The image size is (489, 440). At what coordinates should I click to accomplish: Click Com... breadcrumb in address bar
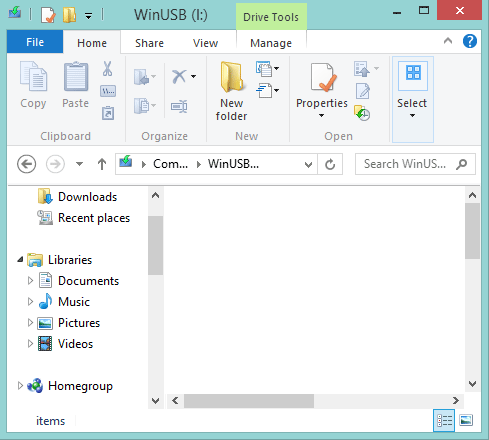point(170,164)
